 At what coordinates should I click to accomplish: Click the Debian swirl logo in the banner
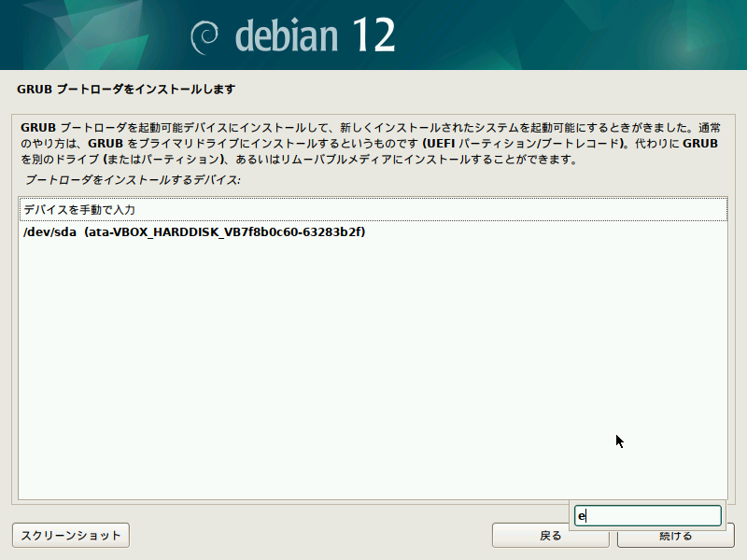click(x=204, y=37)
